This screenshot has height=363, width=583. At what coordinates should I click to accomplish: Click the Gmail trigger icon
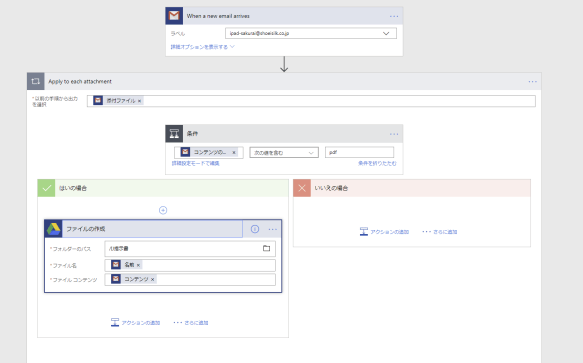click(x=174, y=16)
